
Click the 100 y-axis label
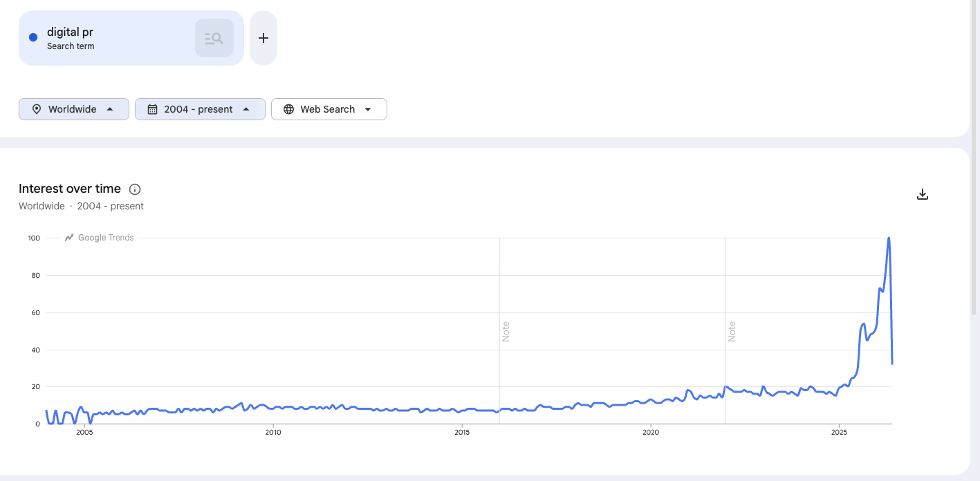[34, 238]
